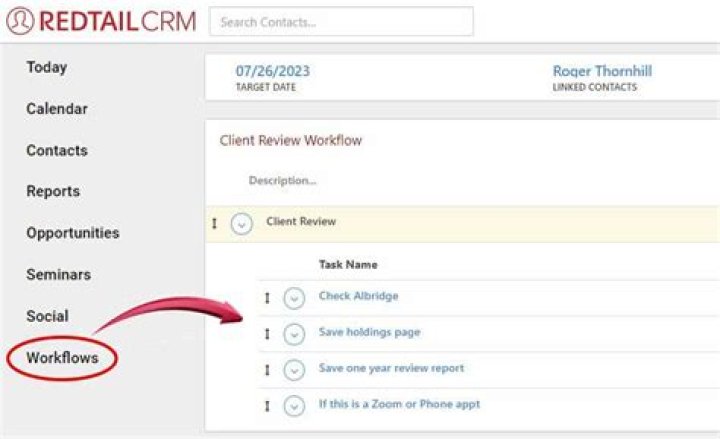Open Save one year review report dropdown

pos(294,370)
